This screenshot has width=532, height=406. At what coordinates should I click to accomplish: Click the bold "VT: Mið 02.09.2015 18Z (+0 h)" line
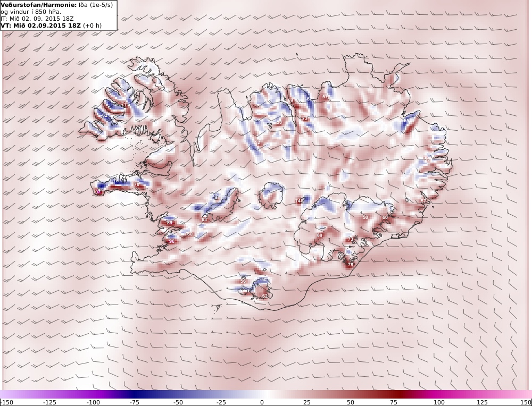(51, 26)
